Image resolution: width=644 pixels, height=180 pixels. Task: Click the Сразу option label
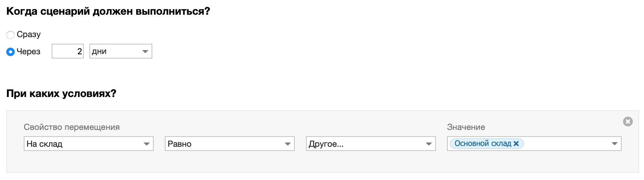click(29, 34)
